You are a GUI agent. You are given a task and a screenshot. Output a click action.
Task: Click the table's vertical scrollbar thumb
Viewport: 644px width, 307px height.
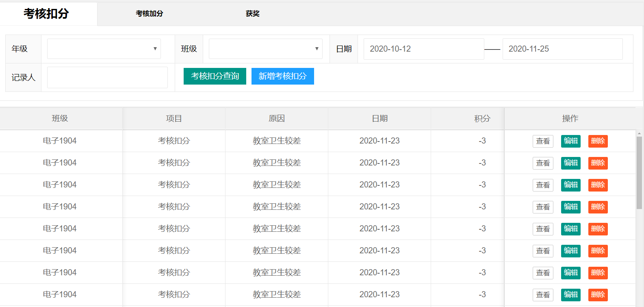(639, 173)
